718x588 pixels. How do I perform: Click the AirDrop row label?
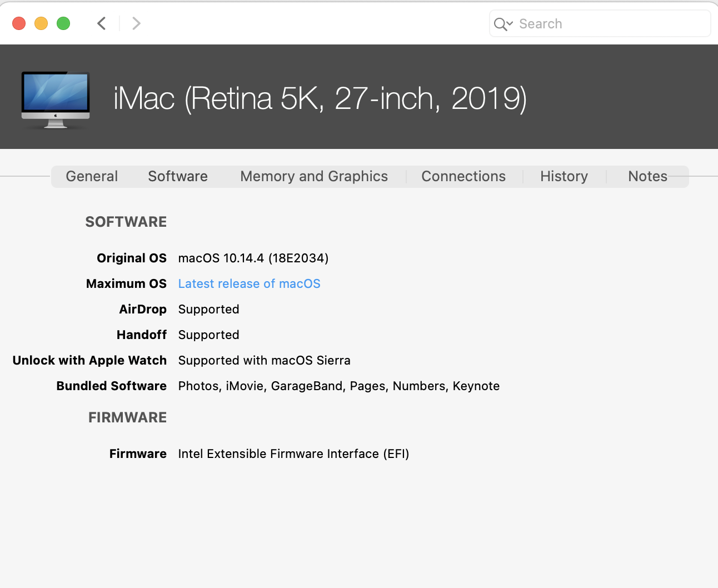pyautogui.click(x=143, y=309)
